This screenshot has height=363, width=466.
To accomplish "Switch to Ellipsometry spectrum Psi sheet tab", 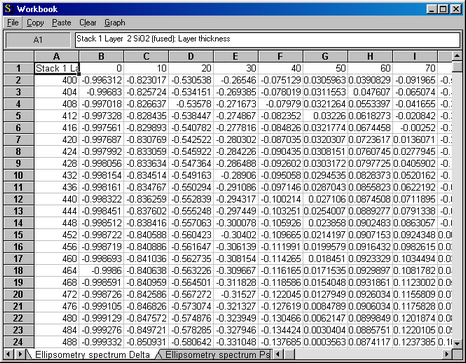I will tap(216, 354).
